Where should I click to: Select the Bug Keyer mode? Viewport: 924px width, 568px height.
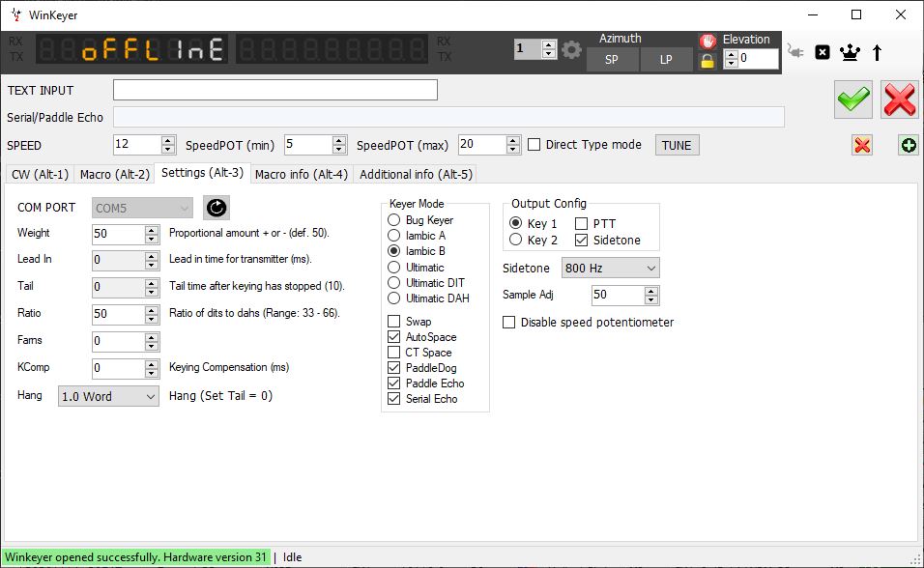(x=393, y=220)
